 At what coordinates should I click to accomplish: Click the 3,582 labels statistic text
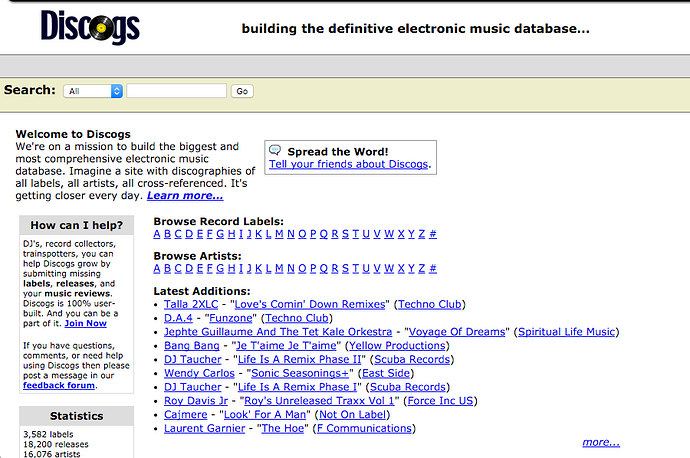[x=48, y=434]
